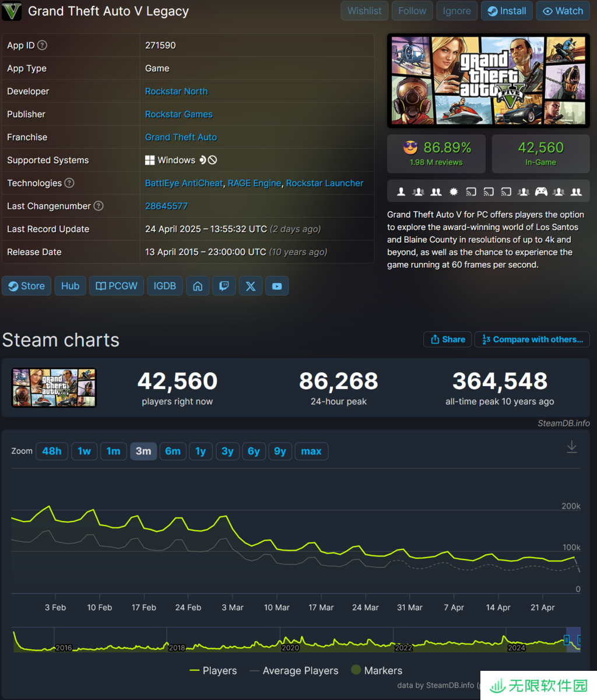
Task: Toggle Markers visibility in chart legend
Action: click(x=377, y=671)
